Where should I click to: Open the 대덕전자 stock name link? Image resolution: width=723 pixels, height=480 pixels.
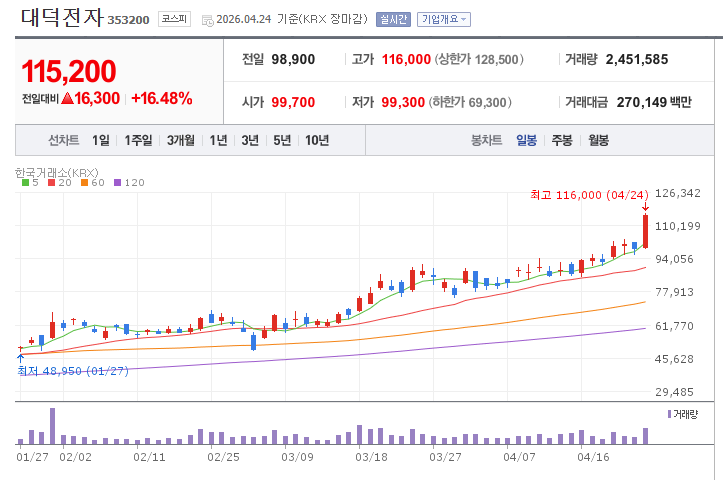pyautogui.click(x=59, y=18)
